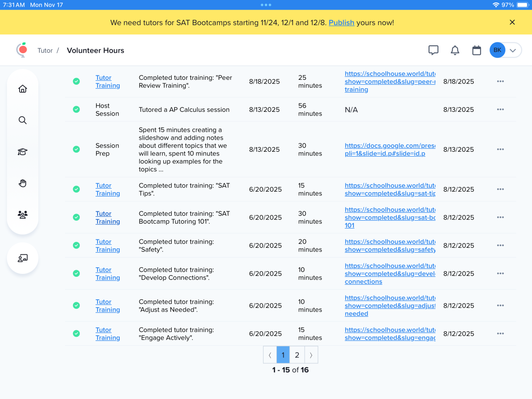Click the Session Prep type cell
The width and height of the screenshot is (532, 399).
pos(107,150)
